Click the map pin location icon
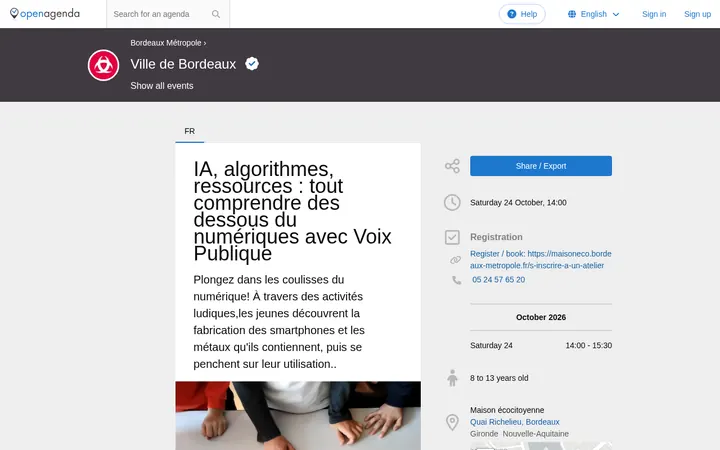The image size is (720, 450). (x=452, y=422)
